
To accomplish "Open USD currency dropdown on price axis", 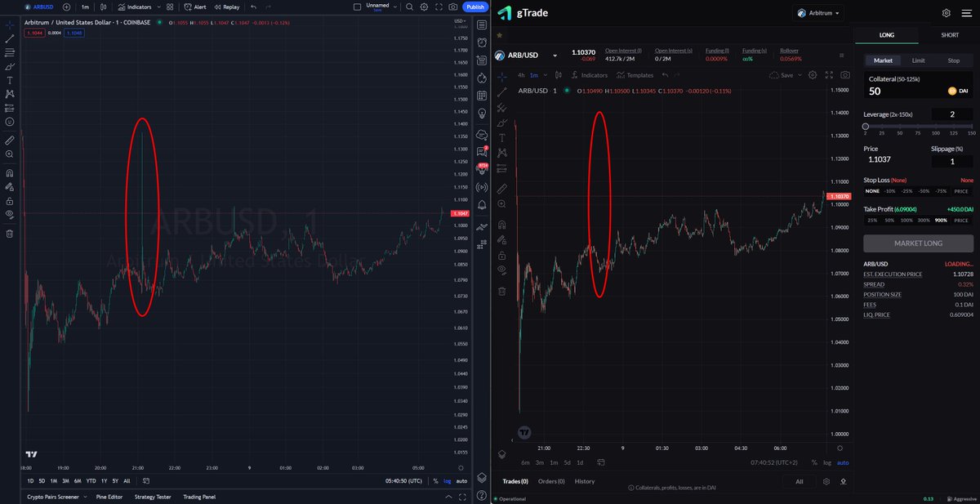I will pyautogui.click(x=461, y=22).
